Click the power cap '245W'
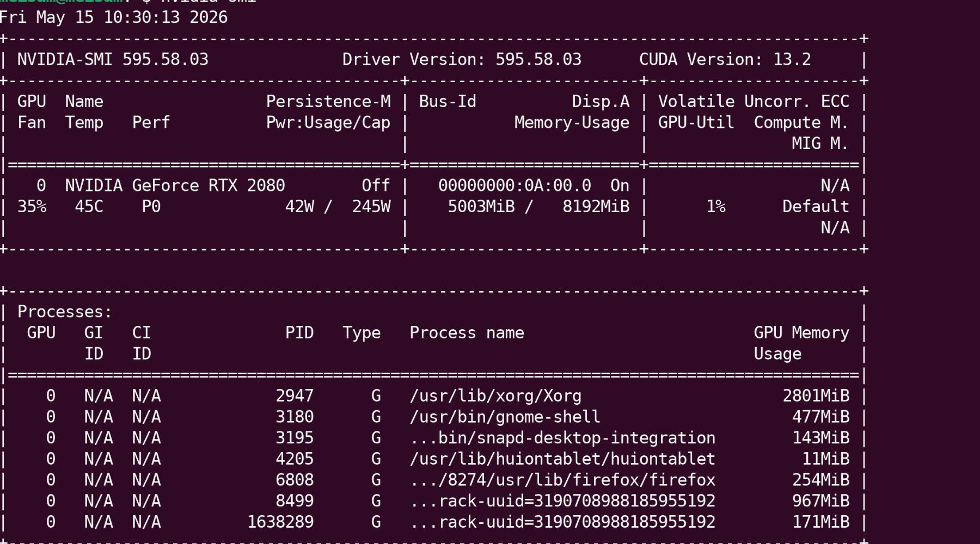This screenshot has height=544, width=980. (x=371, y=207)
